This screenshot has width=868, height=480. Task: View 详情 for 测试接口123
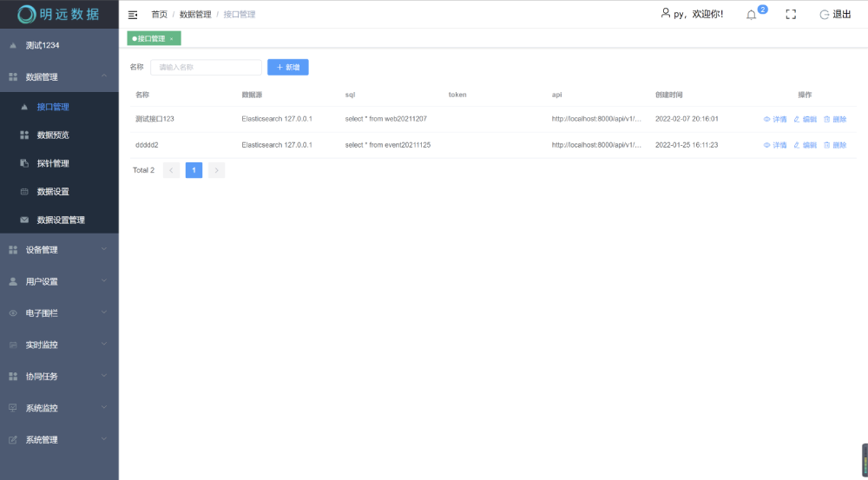point(775,119)
